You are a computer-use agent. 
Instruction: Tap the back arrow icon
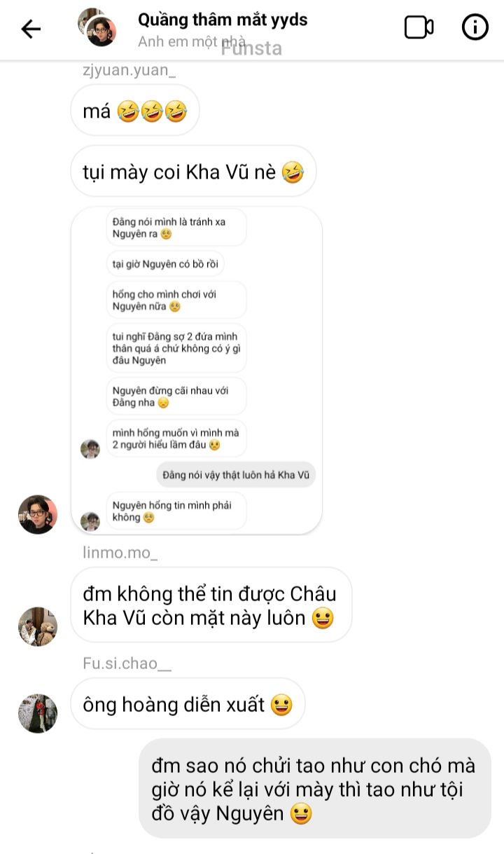click(x=31, y=29)
